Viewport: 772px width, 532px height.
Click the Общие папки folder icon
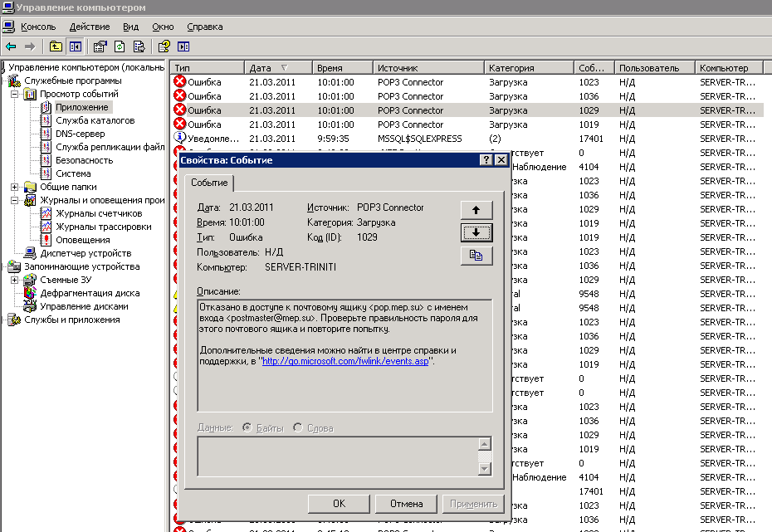30,187
